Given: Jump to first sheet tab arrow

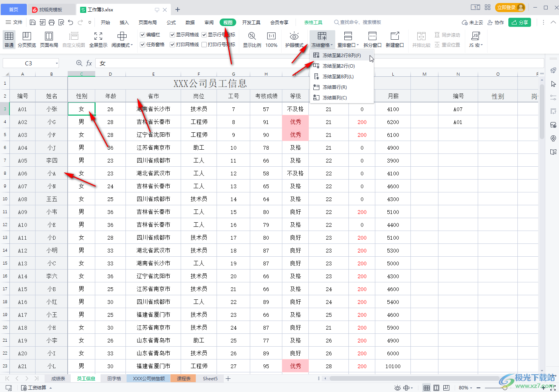Looking at the screenshot, I should pos(7,378).
